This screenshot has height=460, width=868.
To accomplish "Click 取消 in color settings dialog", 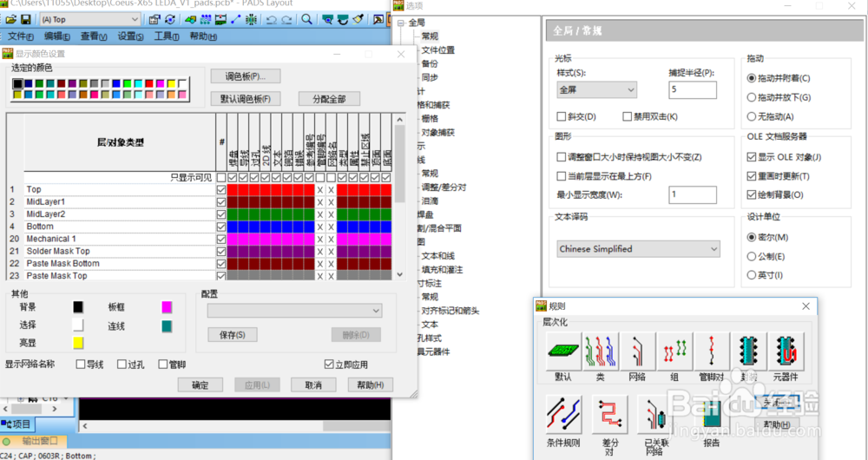I will pyautogui.click(x=313, y=384).
